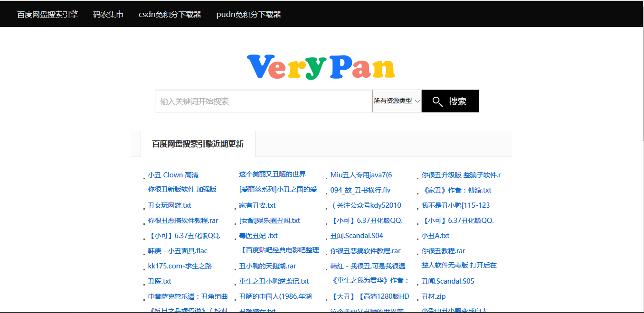Open the 丑闻.Scandal.S04 link
This screenshot has width=644, height=313.
357,236
